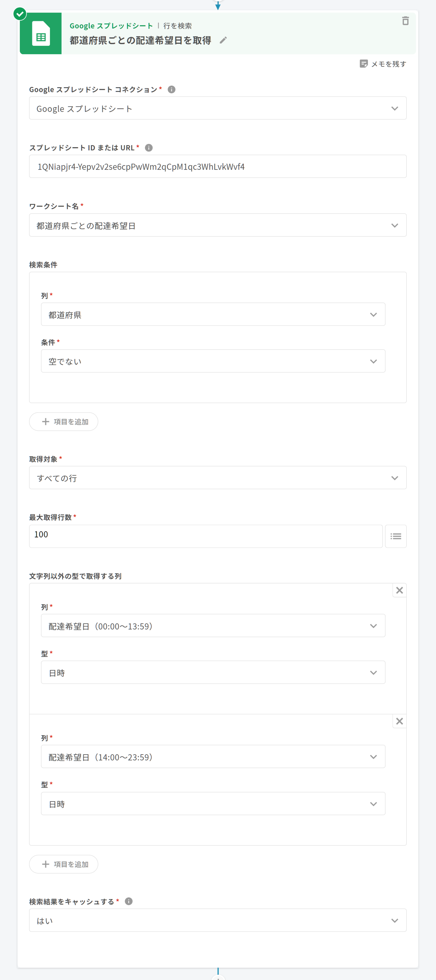Click info icon beside コネクション label

click(x=172, y=89)
